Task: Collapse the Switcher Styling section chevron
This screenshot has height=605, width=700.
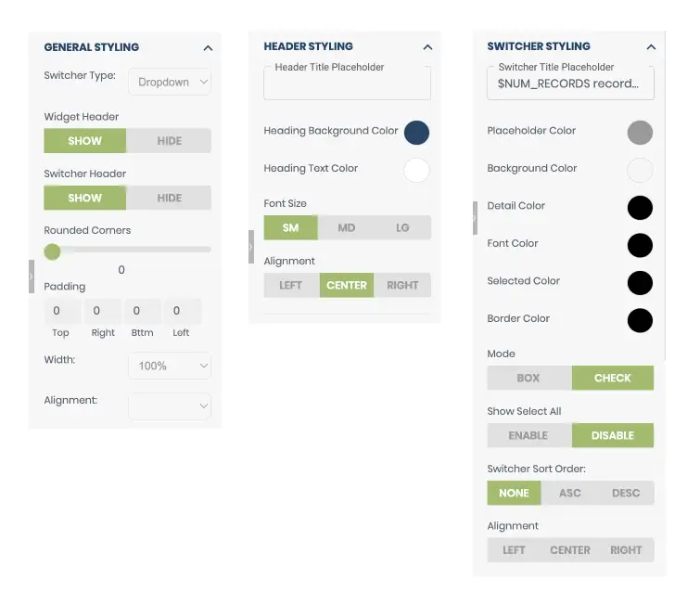Action: 651,47
